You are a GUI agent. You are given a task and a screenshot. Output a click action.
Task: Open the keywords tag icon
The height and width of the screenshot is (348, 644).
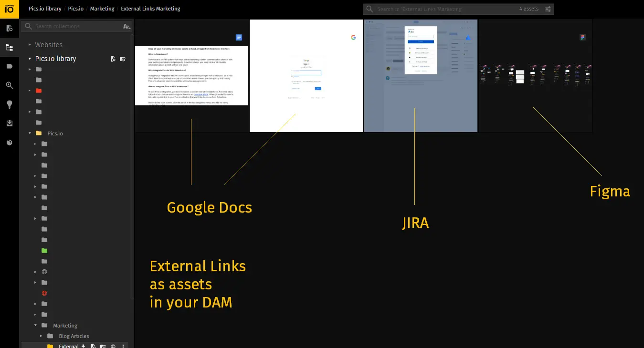(9, 66)
